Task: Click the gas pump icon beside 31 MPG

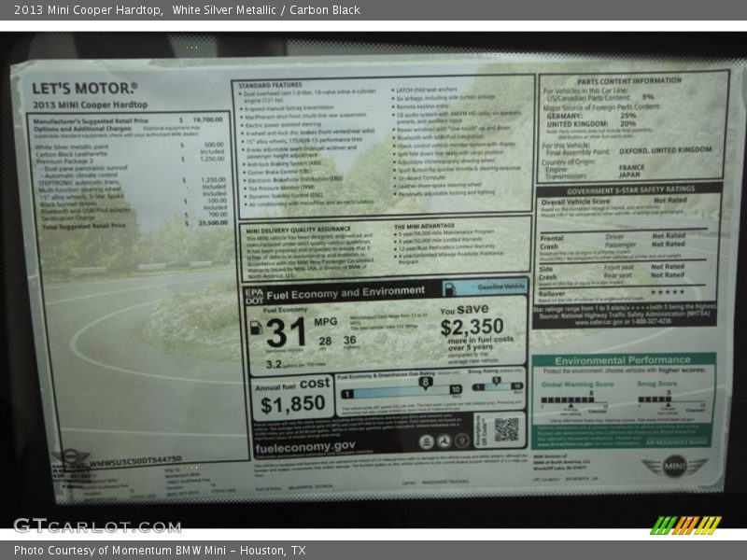Action: pyautogui.click(x=256, y=328)
